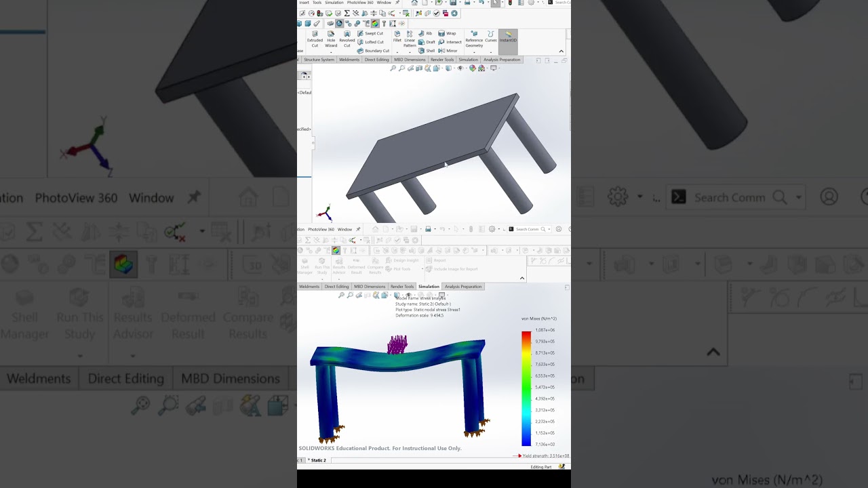Switch to Simulation tab in upper window
The width and height of the screenshot is (868, 488).
pos(468,60)
